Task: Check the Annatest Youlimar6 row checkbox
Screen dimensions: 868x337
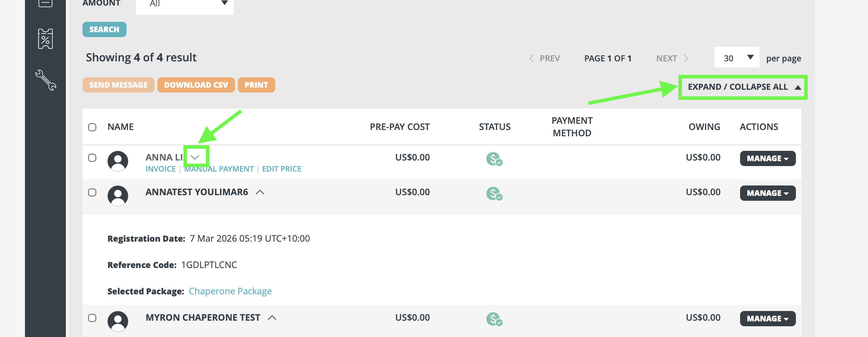Action: [92, 192]
